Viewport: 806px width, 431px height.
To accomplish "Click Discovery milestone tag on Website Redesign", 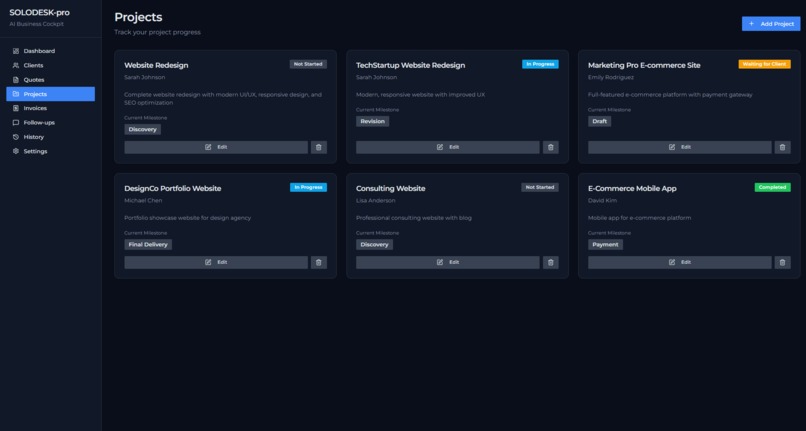I will click(x=142, y=130).
